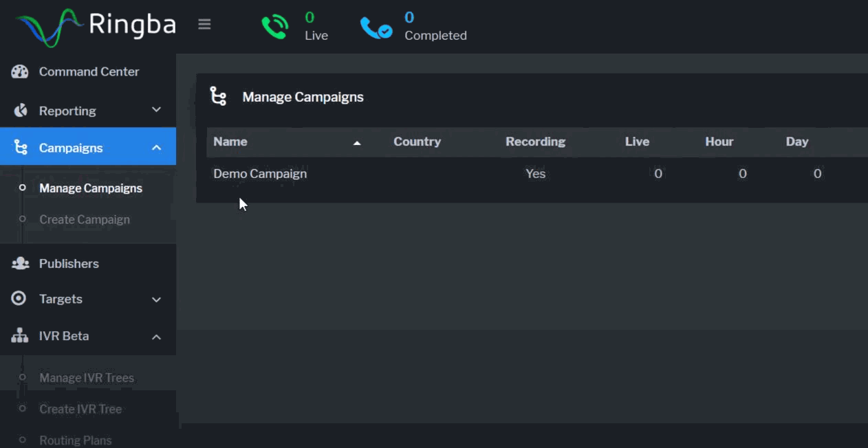Click the Live count showing zero
The image size is (868, 448).
pos(658,173)
